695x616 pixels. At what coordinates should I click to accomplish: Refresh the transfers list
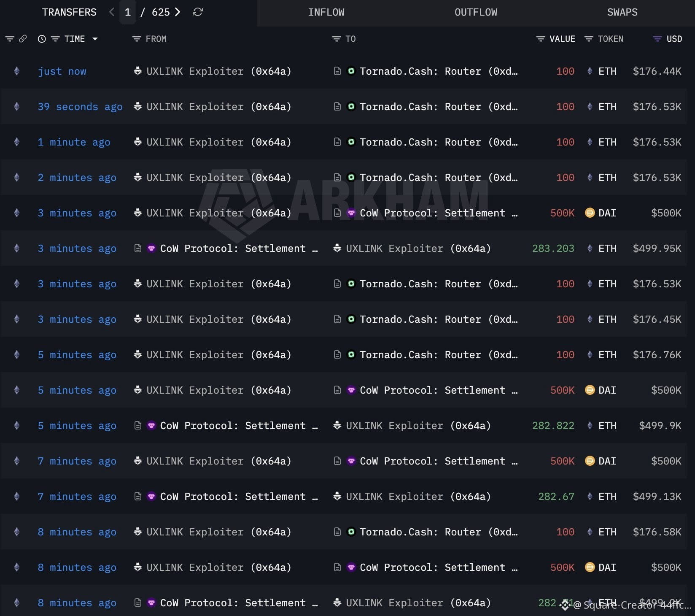pyautogui.click(x=197, y=12)
